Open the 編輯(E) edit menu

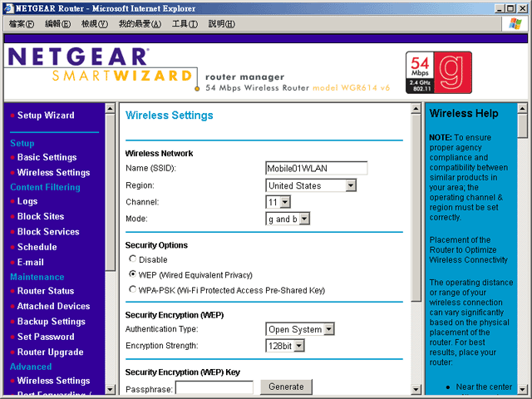[57, 24]
